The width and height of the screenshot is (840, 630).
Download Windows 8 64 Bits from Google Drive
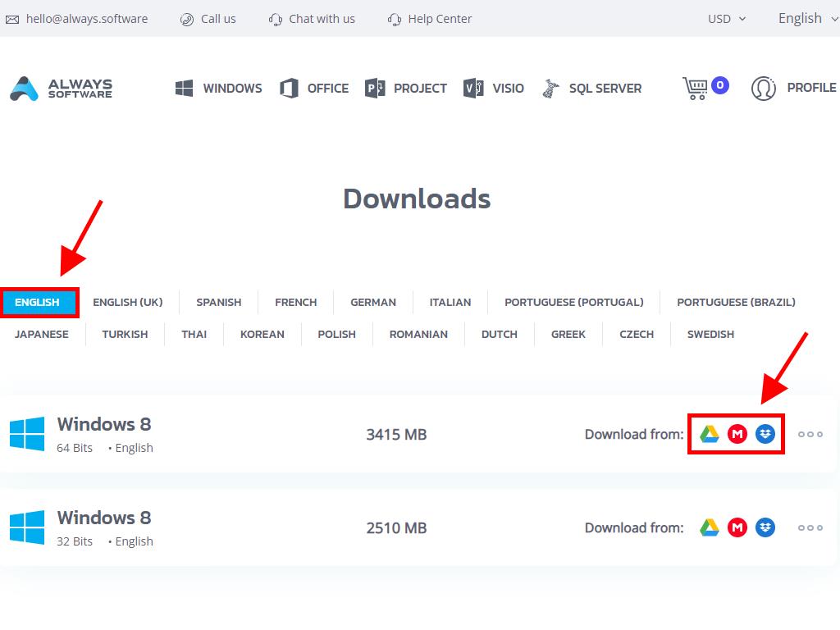(710, 434)
